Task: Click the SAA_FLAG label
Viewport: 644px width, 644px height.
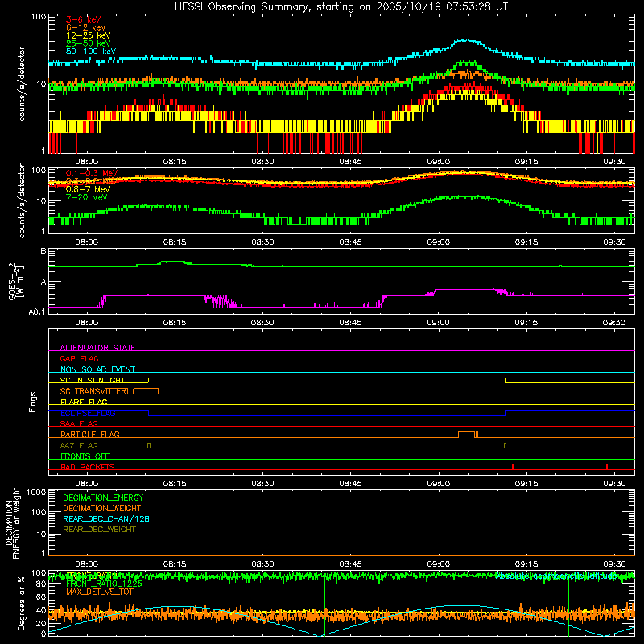Action: (79, 424)
